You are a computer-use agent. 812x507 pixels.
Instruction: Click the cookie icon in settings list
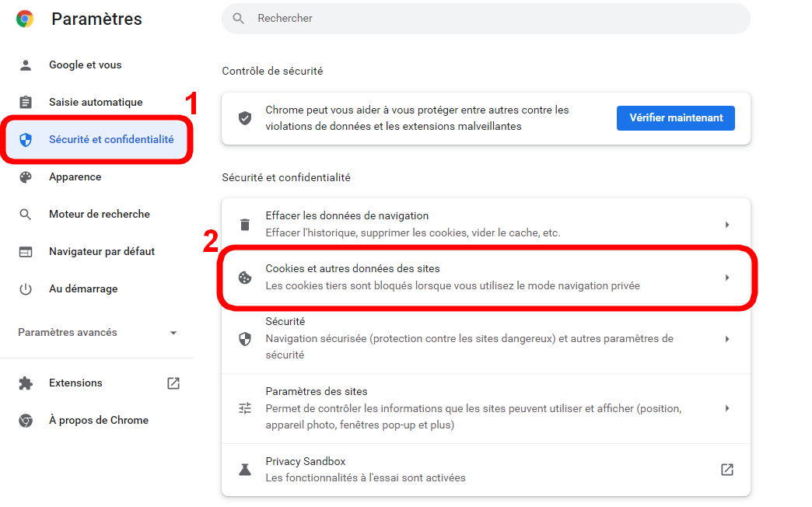coord(245,278)
